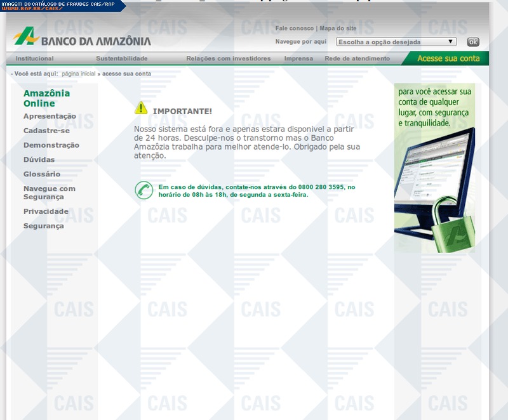This screenshot has height=420, width=508.
Task: Select Cadastre-se in the sidebar
Action: coord(46,131)
